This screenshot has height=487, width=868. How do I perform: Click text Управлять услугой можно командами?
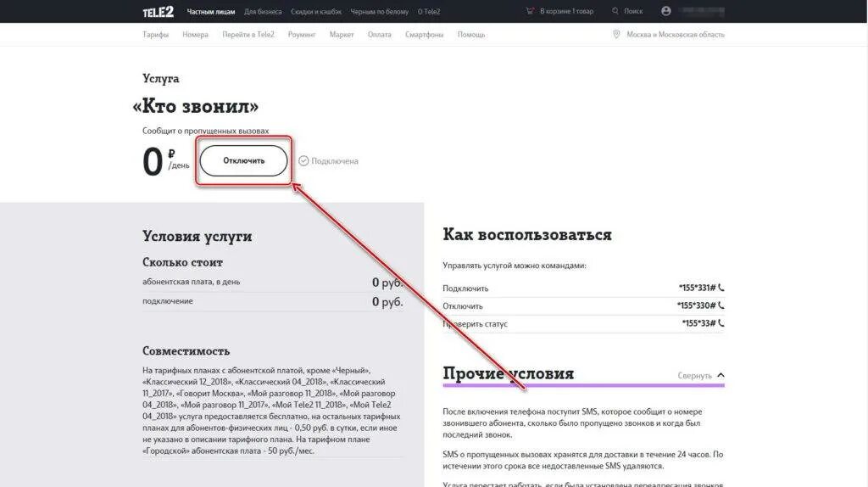[x=515, y=266]
